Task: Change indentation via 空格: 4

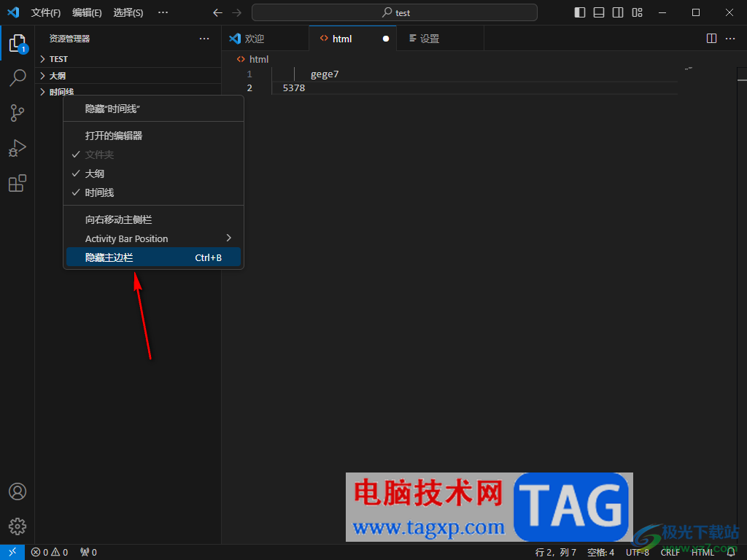Action: click(601, 552)
